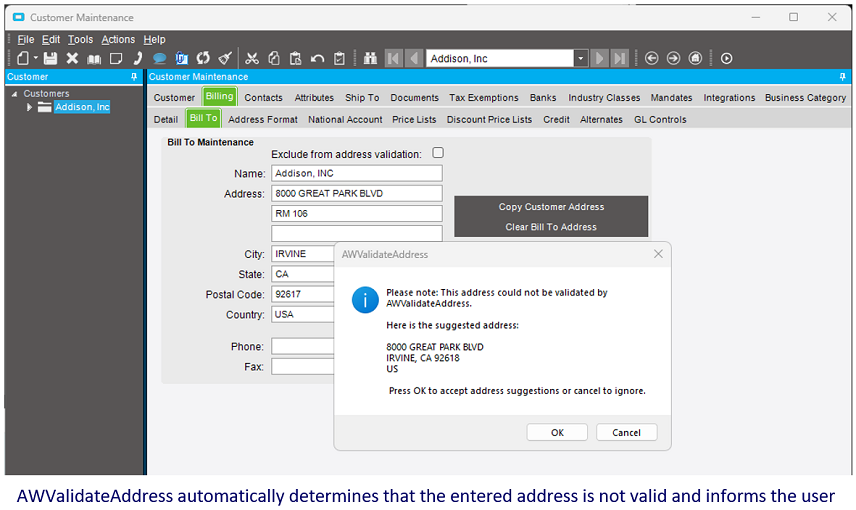This screenshot has height=510, width=856.
Task: Open the Edit menu
Action: click(x=51, y=39)
